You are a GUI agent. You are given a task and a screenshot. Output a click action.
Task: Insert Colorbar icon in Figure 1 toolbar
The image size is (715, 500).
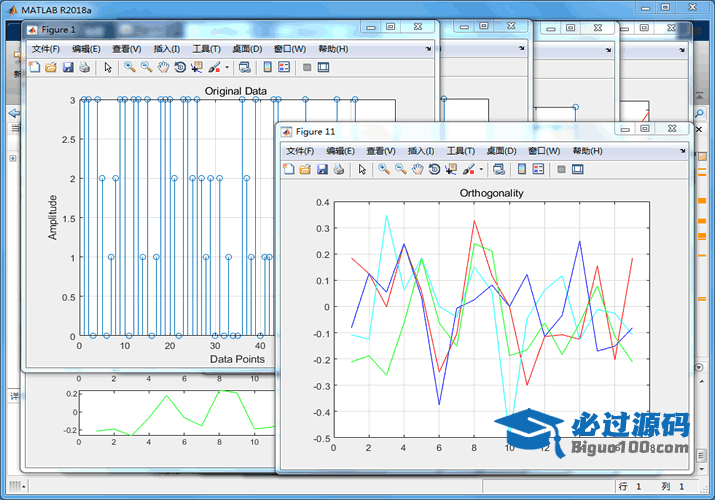[268, 67]
